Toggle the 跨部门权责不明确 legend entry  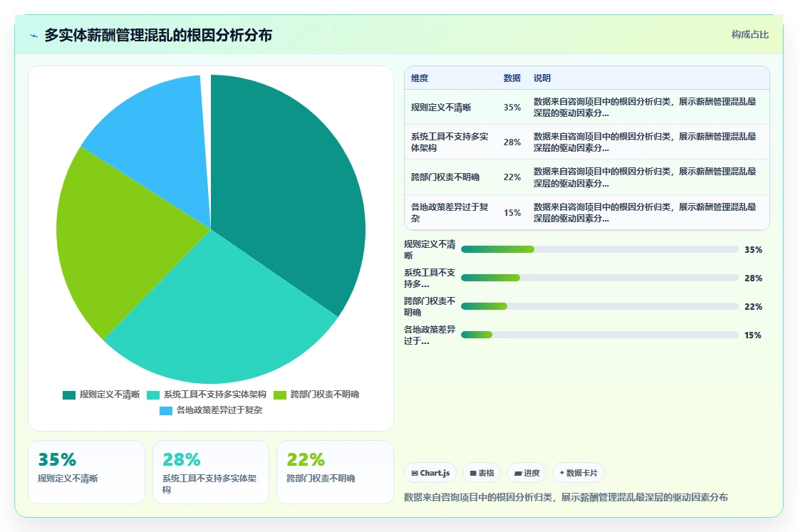click(316, 395)
